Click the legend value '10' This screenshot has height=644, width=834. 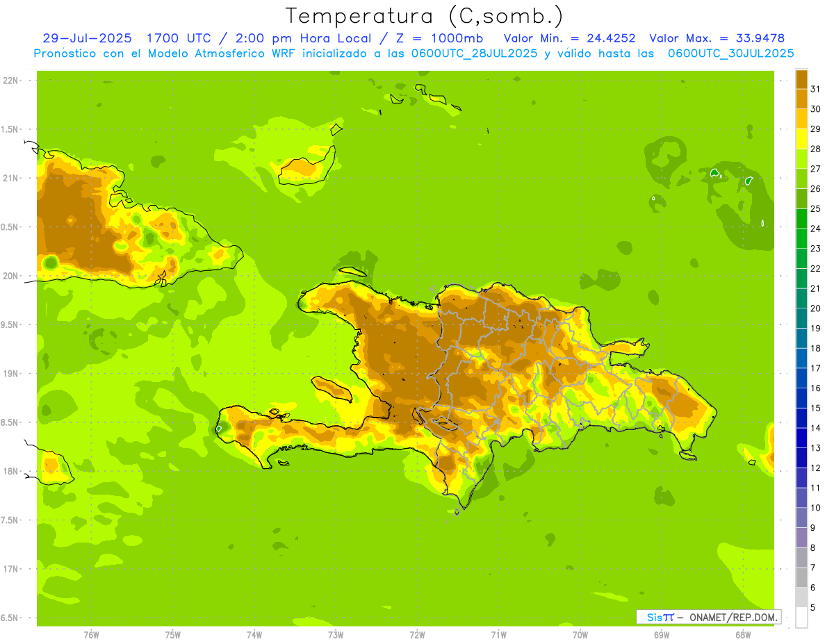pyautogui.click(x=815, y=508)
